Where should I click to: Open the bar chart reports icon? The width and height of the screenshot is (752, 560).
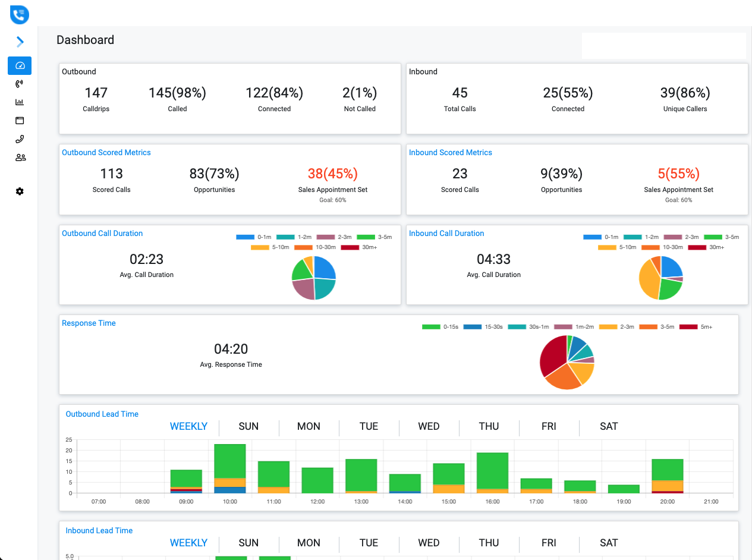(x=20, y=102)
